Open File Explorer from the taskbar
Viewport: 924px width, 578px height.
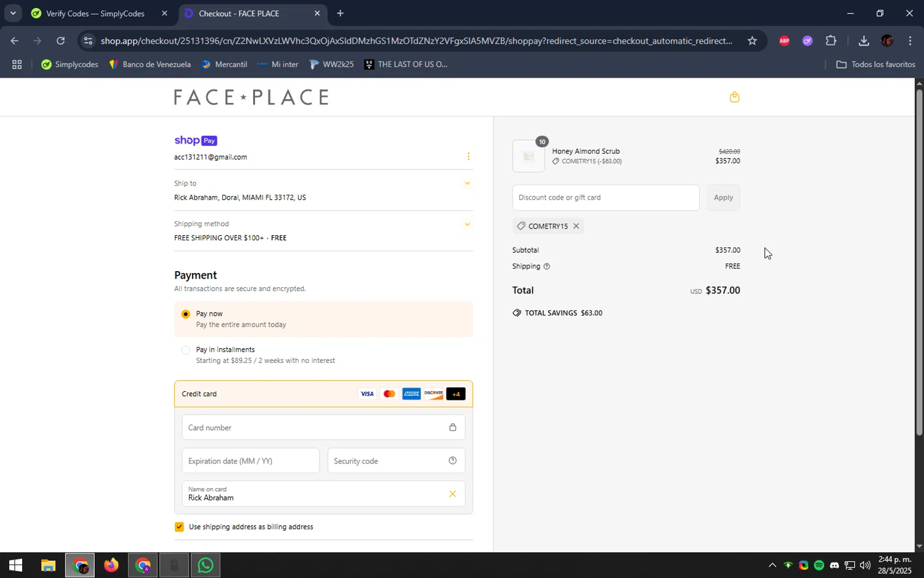coord(48,565)
